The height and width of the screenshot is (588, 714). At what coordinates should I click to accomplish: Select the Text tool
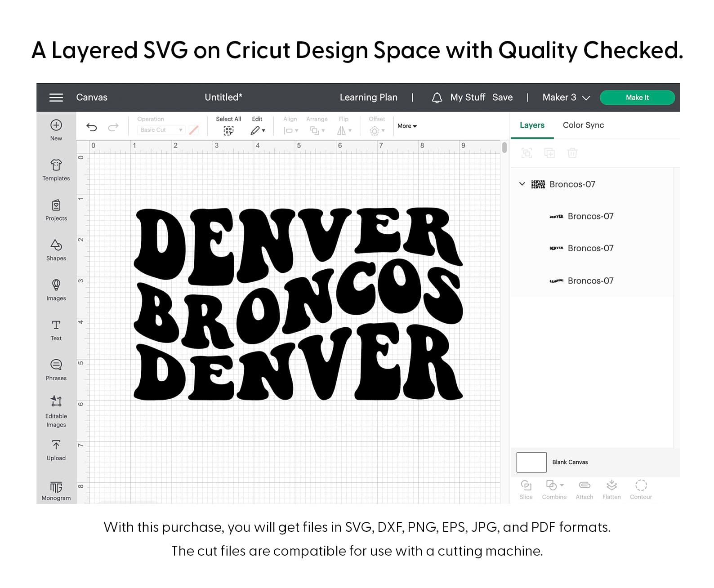pyautogui.click(x=56, y=325)
